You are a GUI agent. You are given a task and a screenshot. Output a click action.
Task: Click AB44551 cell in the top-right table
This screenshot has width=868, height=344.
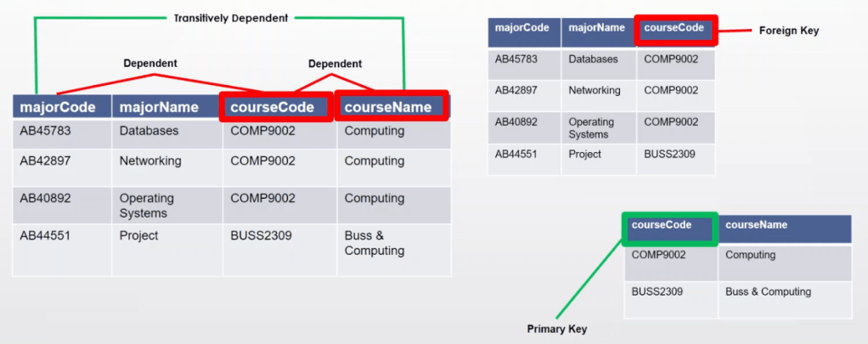point(516,155)
